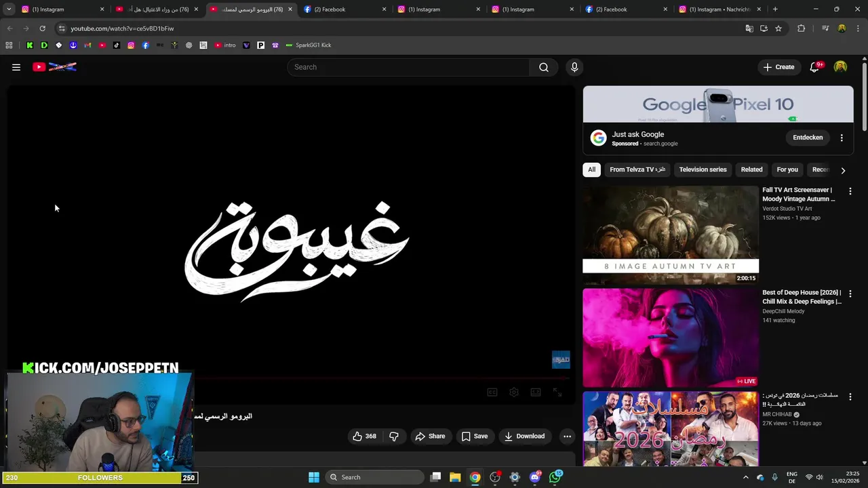Viewport: 868px width, 488px height.
Task: Open options for Fall TV Art Screensaver video
Action: [x=850, y=191]
